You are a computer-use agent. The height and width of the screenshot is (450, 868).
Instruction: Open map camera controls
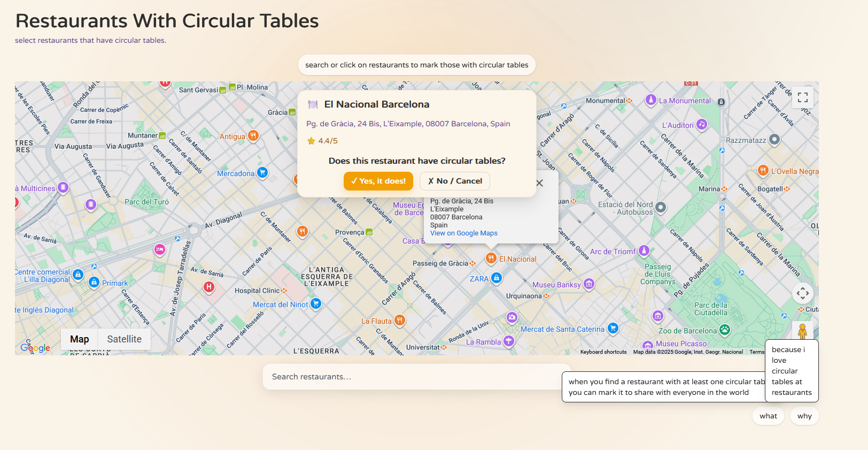coord(803,293)
